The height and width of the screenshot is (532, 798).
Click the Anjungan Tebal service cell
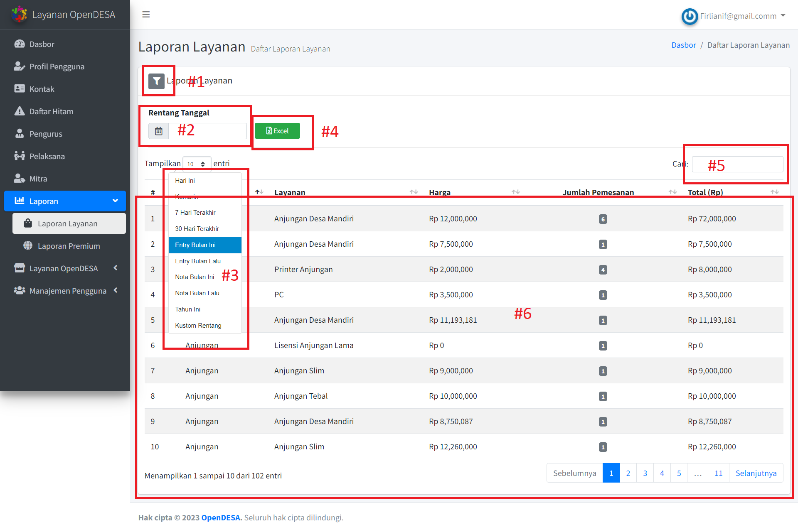(301, 396)
